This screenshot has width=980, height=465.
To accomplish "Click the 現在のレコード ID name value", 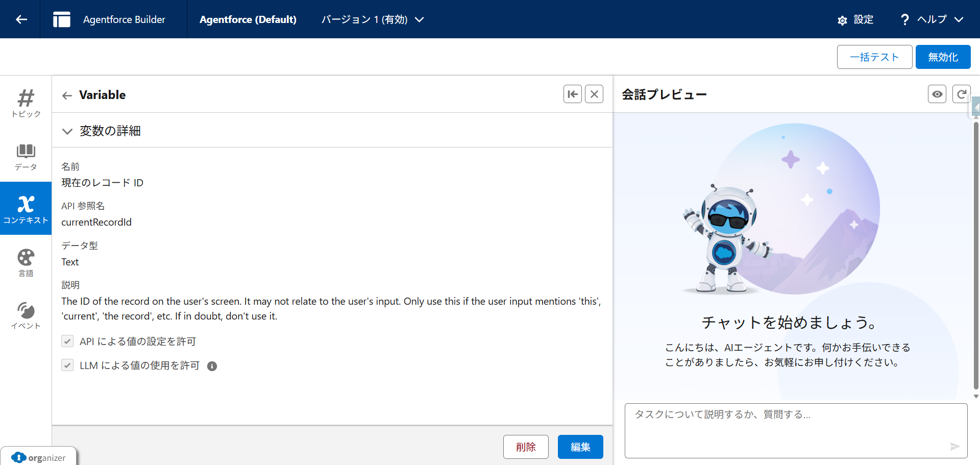I will point(102,183).
